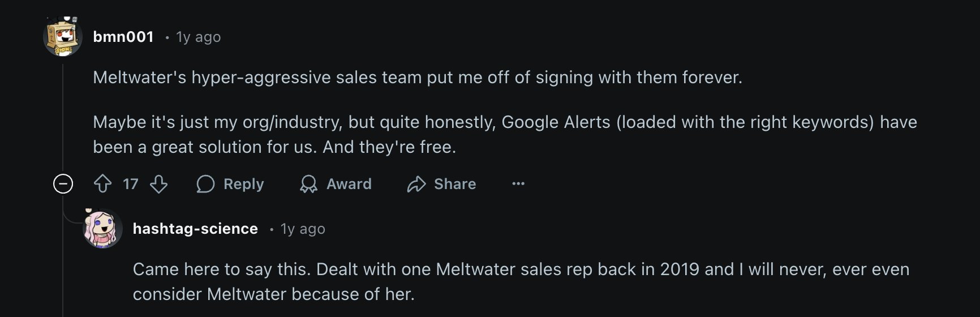980x317 pixels.
Task: Click the Award ribbon icon
Action: point(308,184)
